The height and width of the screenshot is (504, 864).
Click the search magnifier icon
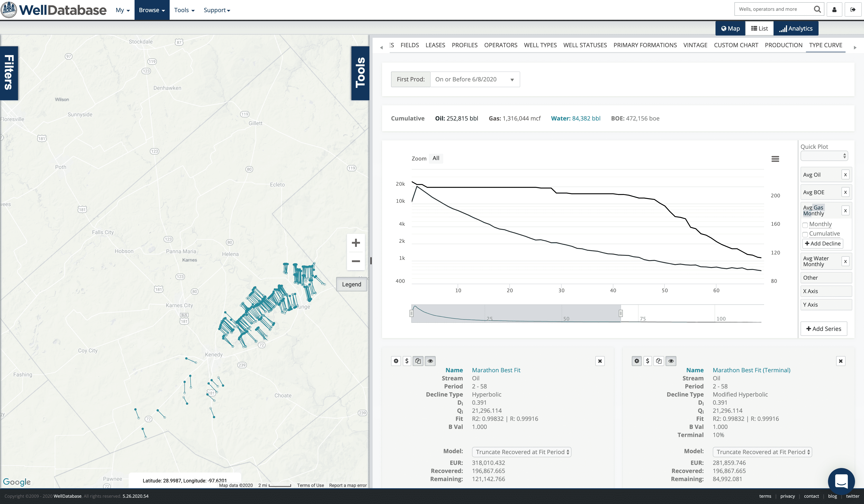[817, 9]
